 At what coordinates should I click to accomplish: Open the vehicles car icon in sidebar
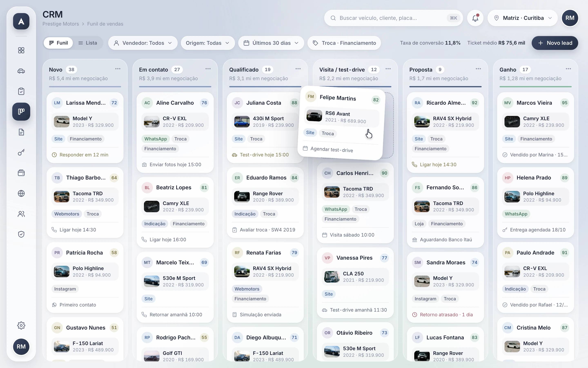coord(21,71)
